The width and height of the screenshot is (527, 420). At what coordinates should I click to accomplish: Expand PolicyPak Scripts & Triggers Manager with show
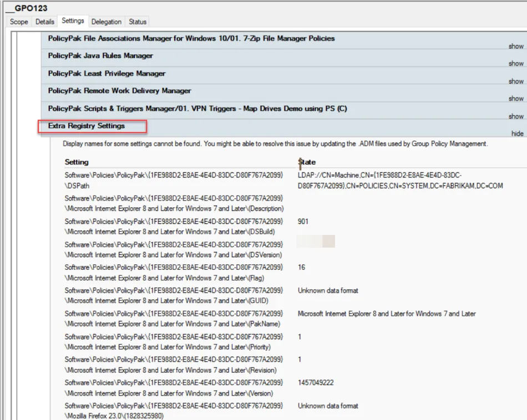point(515,116)
